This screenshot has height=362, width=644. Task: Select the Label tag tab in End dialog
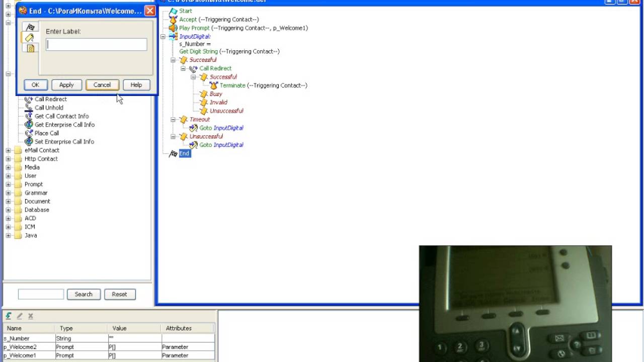pos(29,38)
